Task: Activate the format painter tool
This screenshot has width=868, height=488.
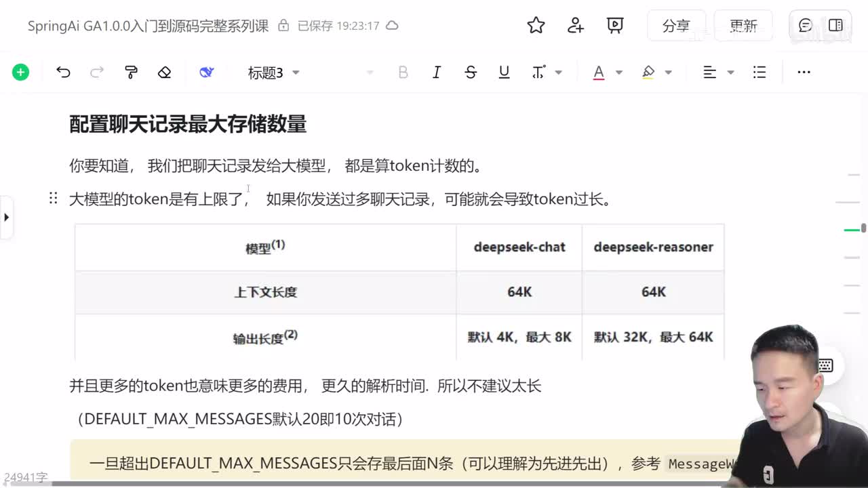Action: coord(131,73)
